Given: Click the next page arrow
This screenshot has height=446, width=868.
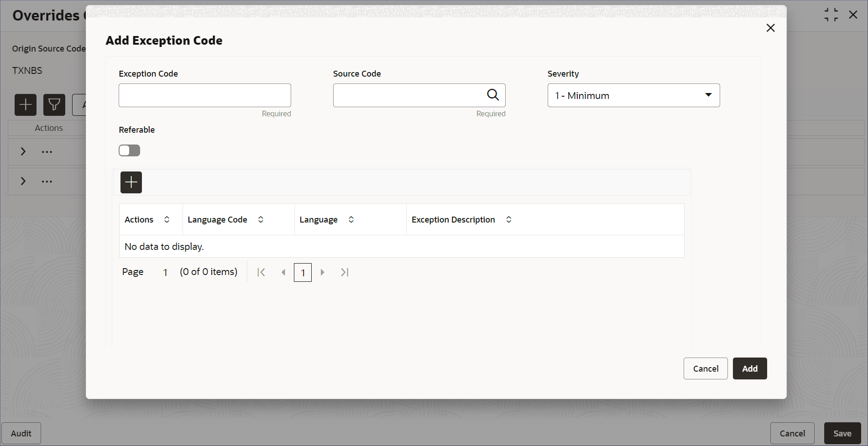Looking at the screenshot, I should 322,272.
